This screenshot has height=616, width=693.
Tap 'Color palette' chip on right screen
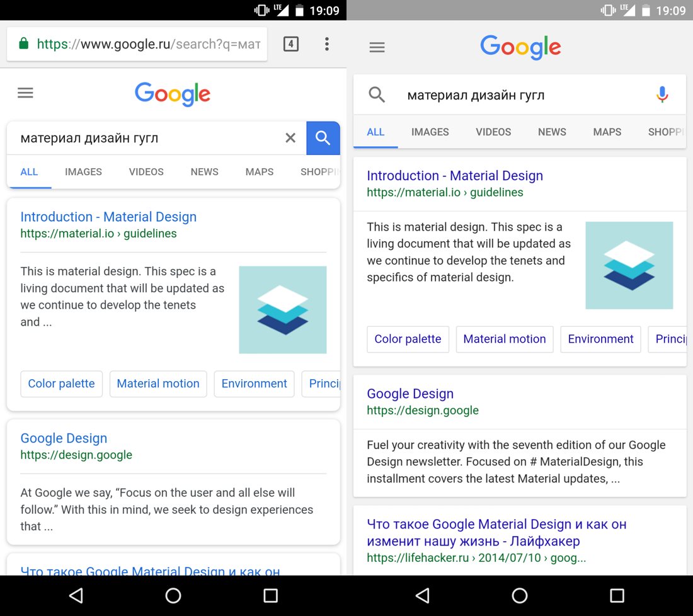(x=408, y=339)
